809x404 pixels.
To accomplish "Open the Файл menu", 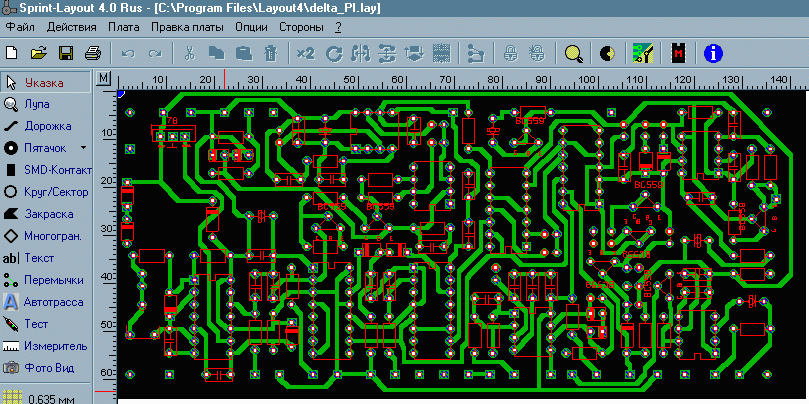I will 20,26.
